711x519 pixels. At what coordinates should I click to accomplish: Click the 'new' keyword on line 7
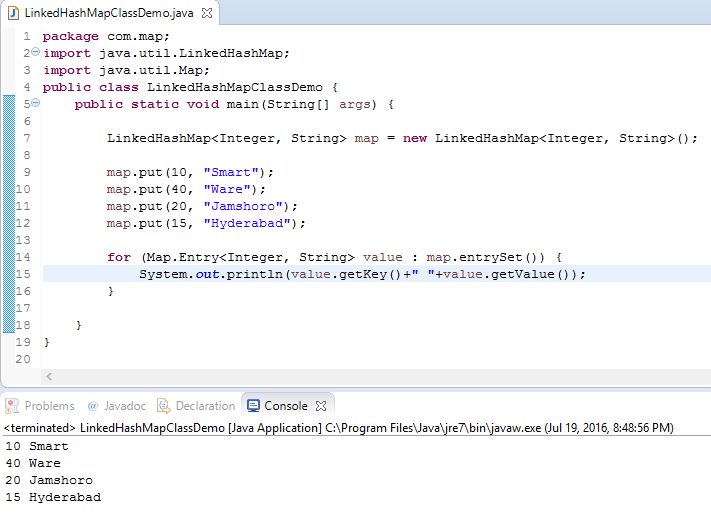click(415, 138)
